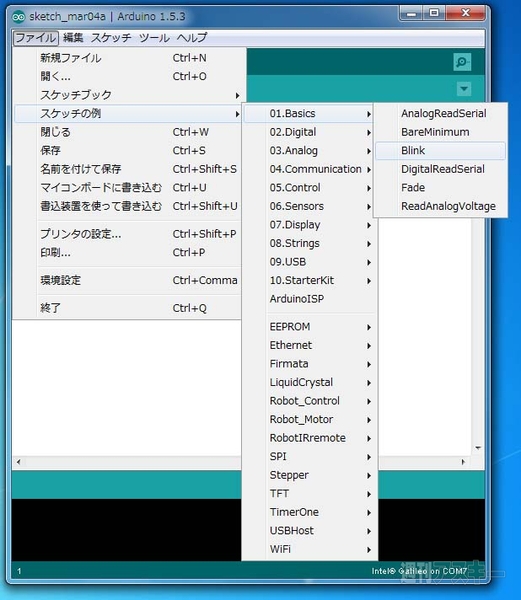Image resolution: width=521 pixels, height=600 pixels.
Task: Minimize the Arduino window
Action: 412,13
